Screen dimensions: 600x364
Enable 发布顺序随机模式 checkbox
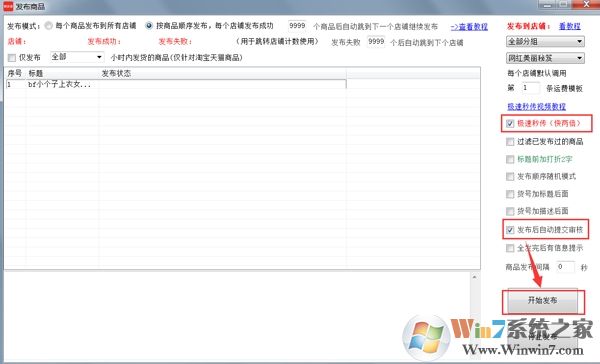[x=510, y=176]
